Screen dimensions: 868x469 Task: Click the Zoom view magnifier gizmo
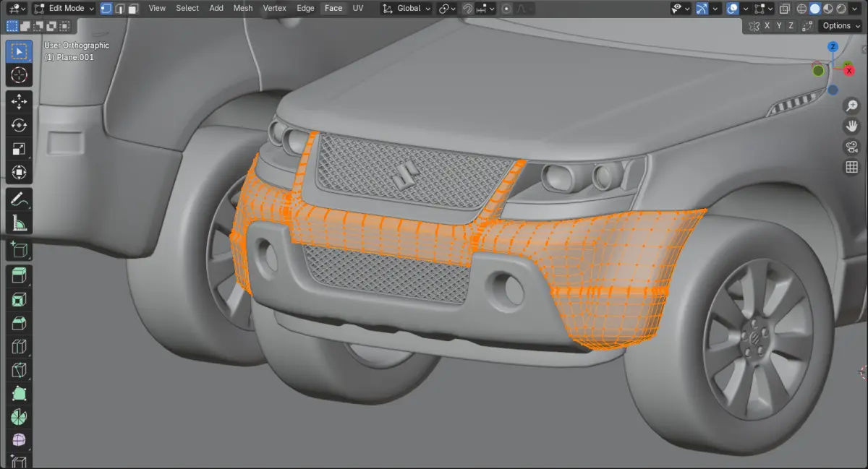[851, 106]
